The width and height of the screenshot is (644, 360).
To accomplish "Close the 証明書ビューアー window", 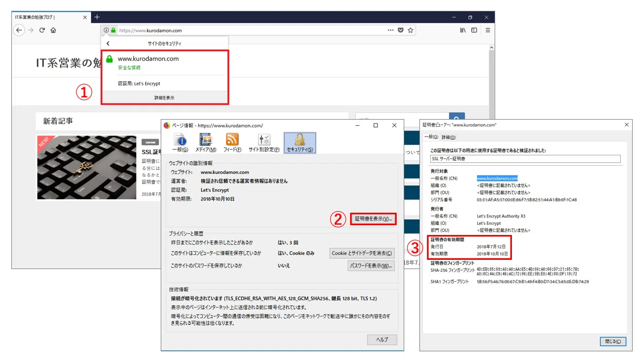I will (x=627, y=125).
